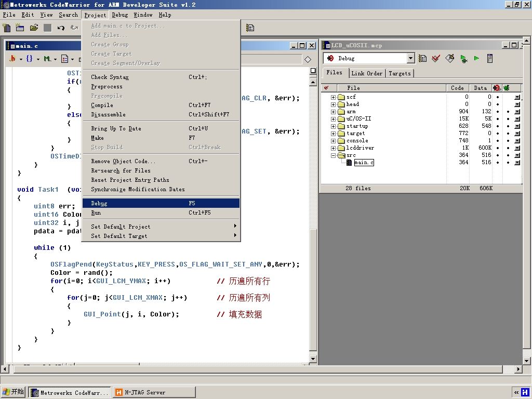The height and width of the screenshot is (399, 532).
Task: Choose Run in the Project menu
Action: point(161,212)
